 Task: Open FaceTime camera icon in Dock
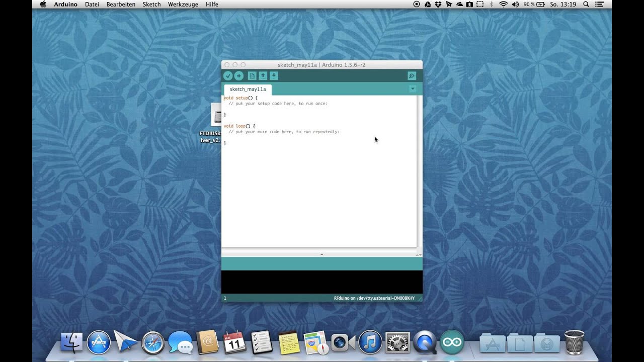(x=343, y=342)
